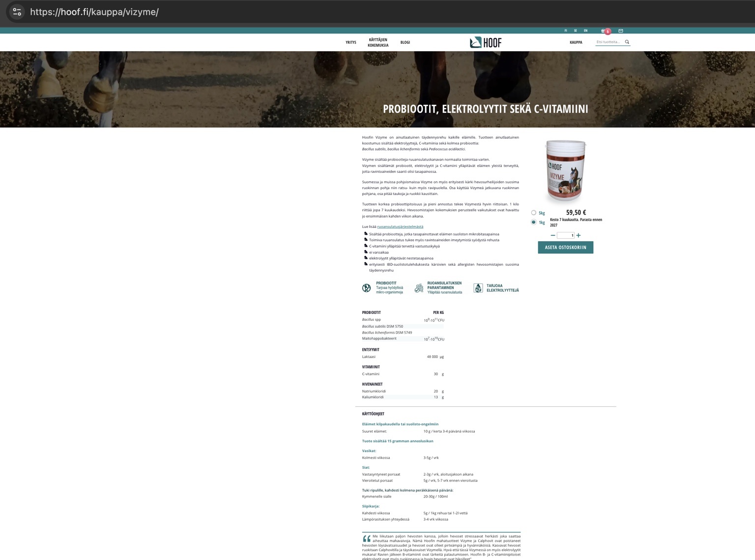Image resolution: width=755 pixels, height=560 pixels.
Task: Click the cart count badge 6
Action: point(608,31)
